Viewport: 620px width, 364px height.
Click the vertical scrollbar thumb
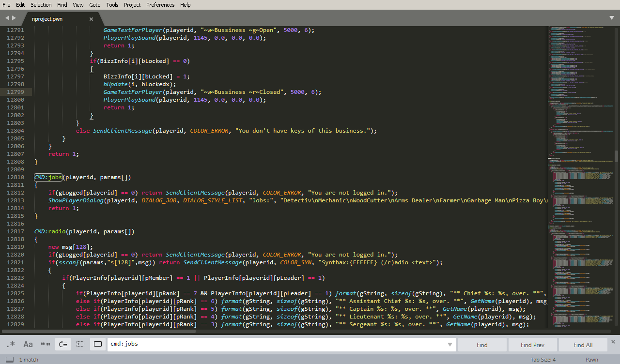pos(616,155)
